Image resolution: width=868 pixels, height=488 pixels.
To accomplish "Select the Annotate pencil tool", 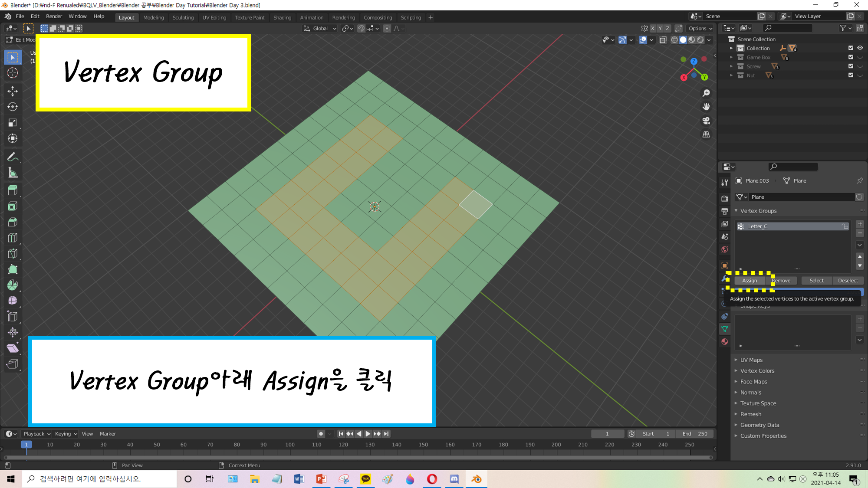I will pos(13,157).
